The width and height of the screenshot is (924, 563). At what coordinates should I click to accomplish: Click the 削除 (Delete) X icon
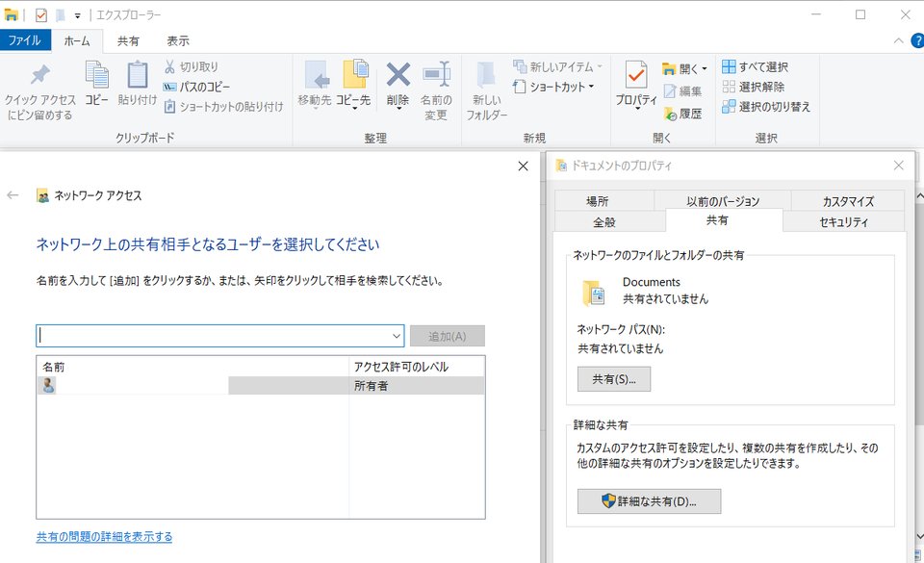tap(398, 75)
